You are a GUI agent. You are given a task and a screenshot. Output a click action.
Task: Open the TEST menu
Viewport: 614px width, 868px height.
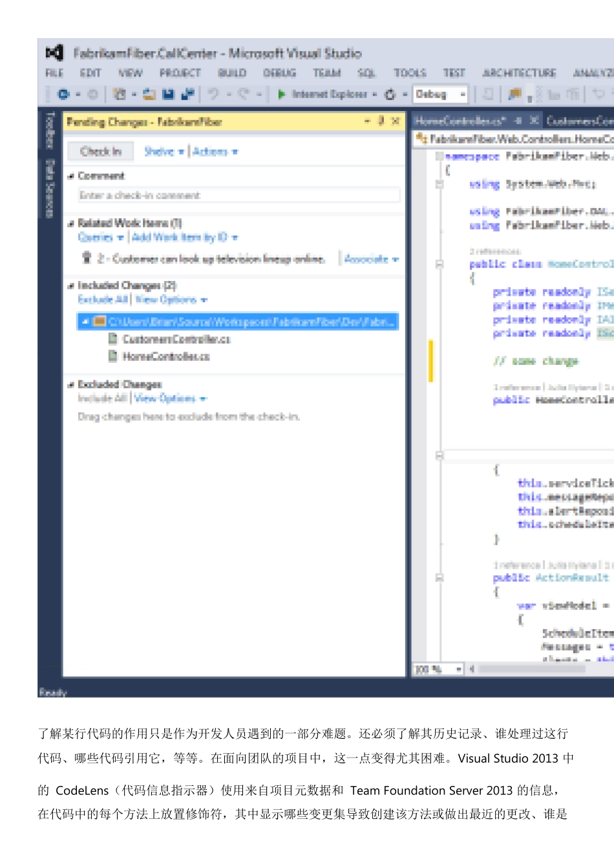click(454, 73)
